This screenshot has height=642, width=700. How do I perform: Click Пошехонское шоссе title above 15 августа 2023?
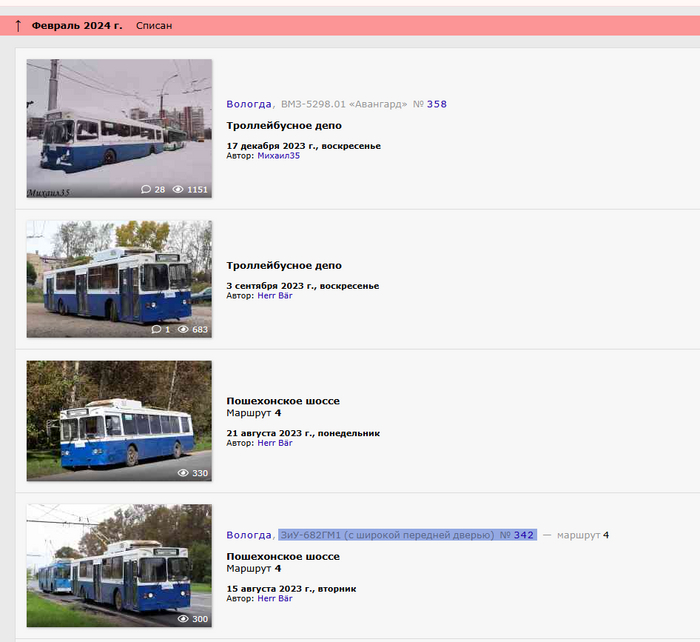(x=283, y=556)
